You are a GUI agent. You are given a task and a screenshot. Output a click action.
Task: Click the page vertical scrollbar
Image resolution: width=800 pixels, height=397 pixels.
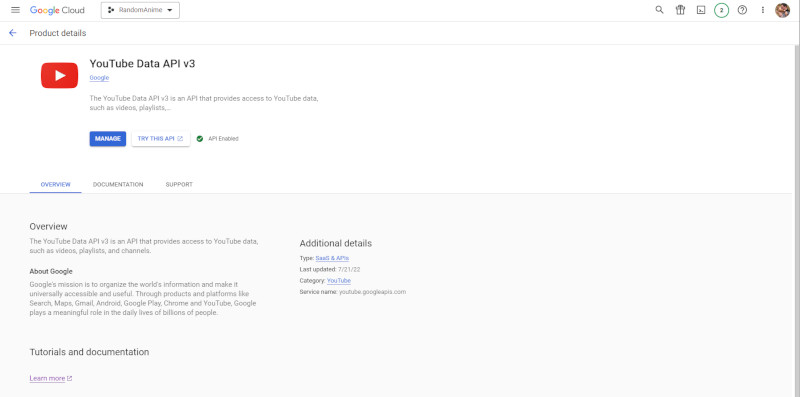point(796,219)
